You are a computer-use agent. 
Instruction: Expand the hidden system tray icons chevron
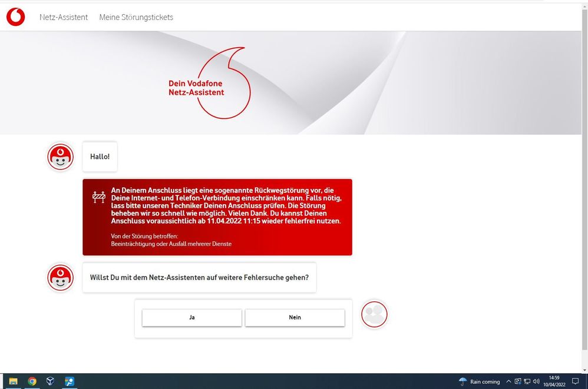pos(508,381)
